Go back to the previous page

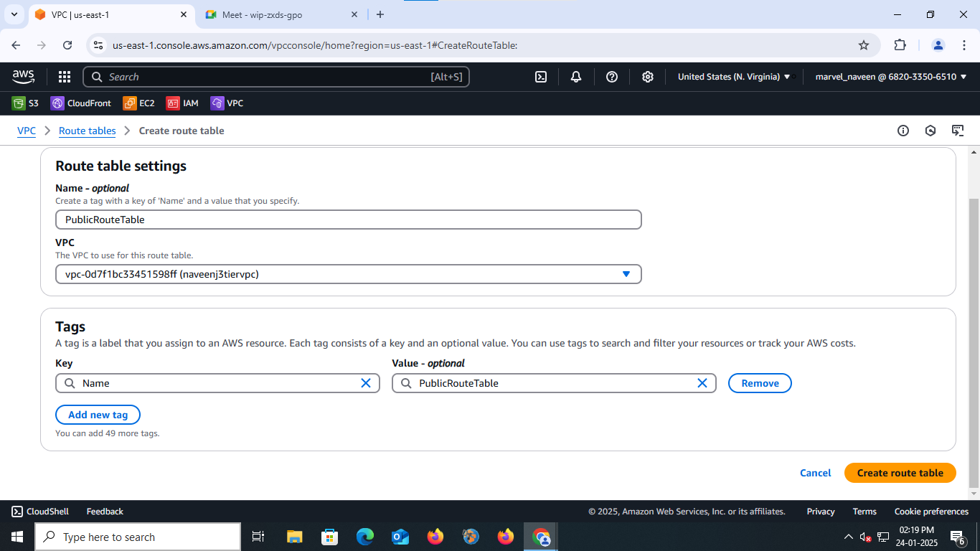17,45
